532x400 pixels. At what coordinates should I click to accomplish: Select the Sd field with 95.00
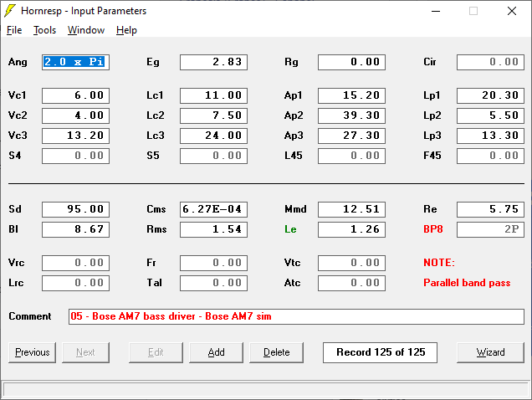[x=75, y=209]
